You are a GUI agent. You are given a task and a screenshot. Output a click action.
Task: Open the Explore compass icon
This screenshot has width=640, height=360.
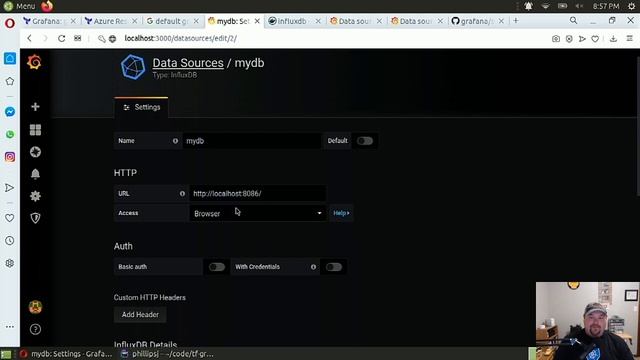click(x=36, y=152)
